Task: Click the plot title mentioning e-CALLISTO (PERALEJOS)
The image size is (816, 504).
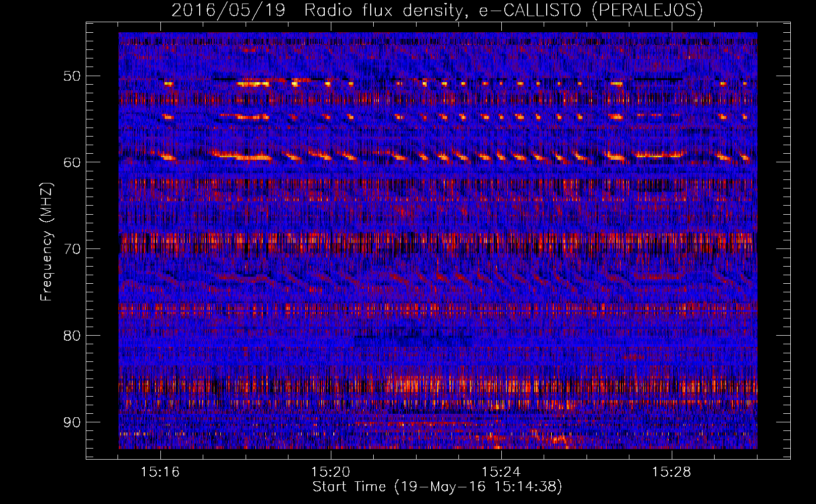Action: (437, 10)
